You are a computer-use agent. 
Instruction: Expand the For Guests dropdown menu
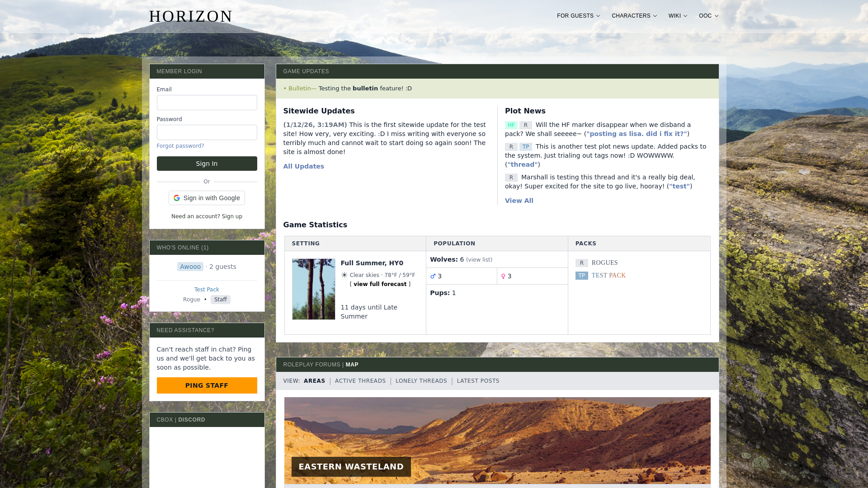pos(578,16)
